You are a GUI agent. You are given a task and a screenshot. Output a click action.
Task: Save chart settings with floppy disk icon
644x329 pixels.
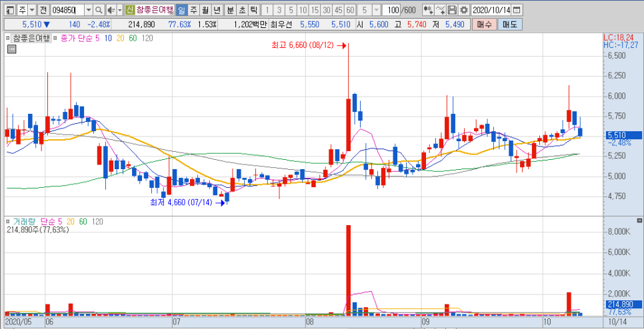(x=452, y=10)
